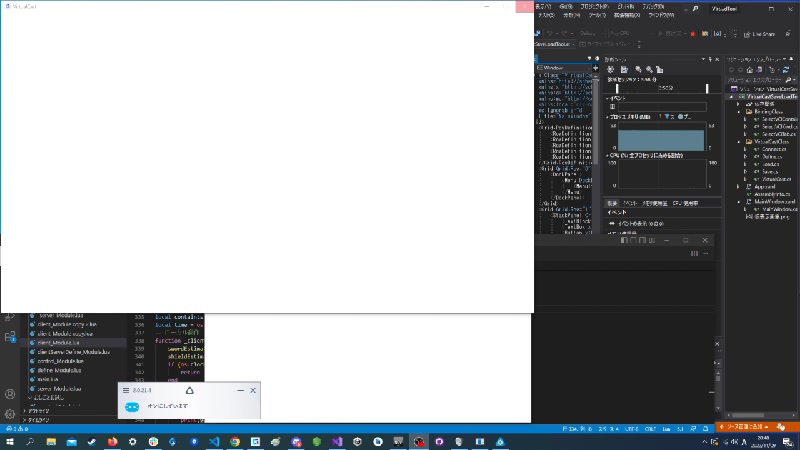Open VS Code Extensions view icon

pos(10,337)
